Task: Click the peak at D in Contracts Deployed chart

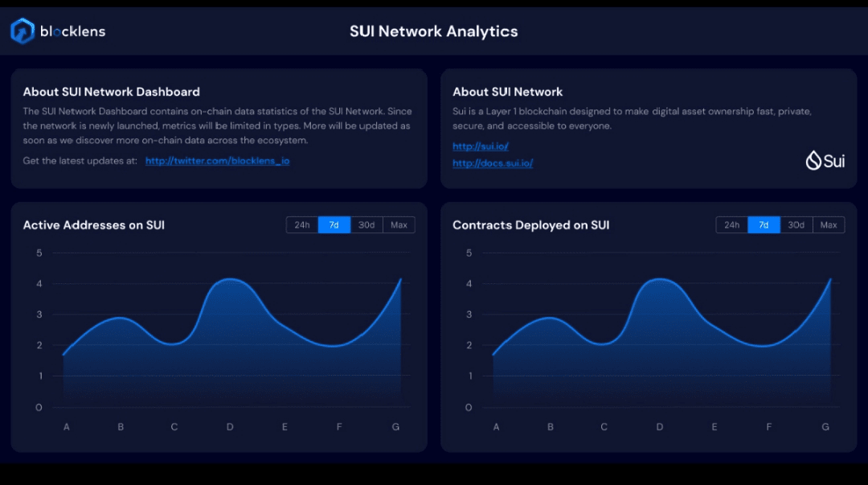Action: (660, 279)
